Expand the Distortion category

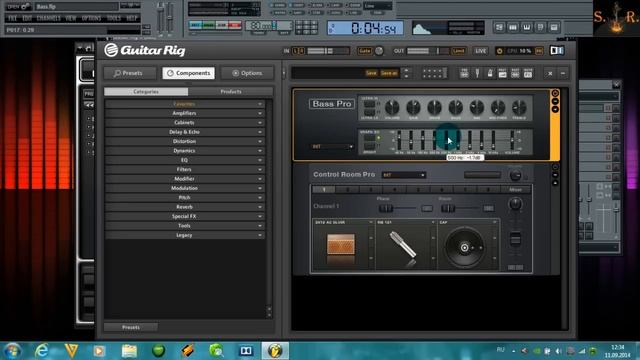pyautogui.click(x=184, y=141)
